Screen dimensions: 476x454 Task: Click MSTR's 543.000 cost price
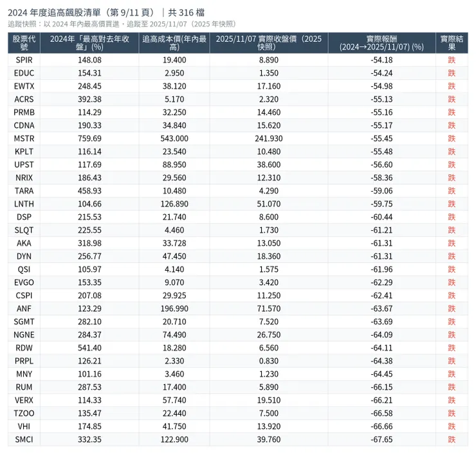tap(174, 138)
